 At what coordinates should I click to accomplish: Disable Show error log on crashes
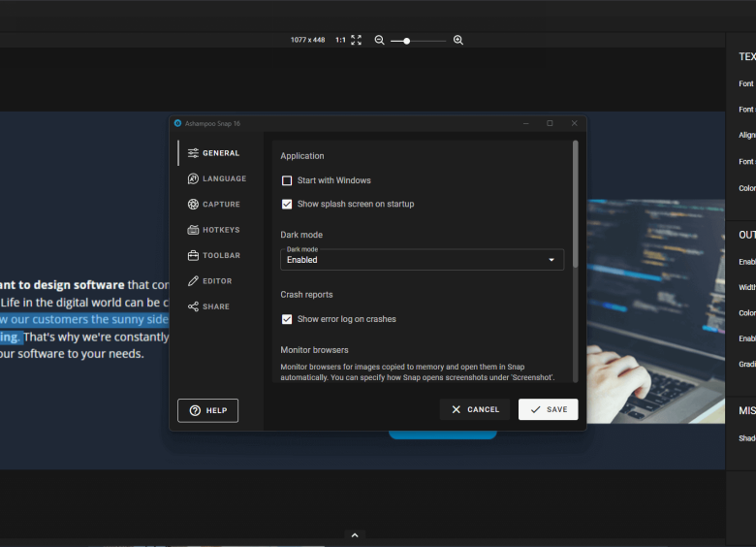287,319
